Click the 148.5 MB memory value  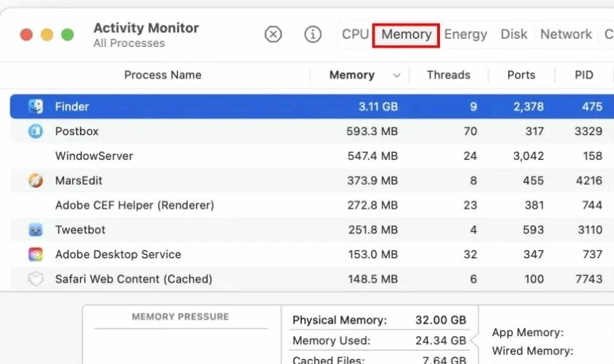coord(373,279)
